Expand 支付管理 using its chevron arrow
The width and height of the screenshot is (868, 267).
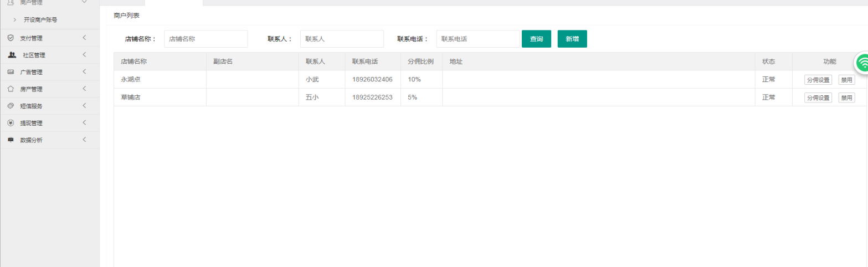pos(84,38)
